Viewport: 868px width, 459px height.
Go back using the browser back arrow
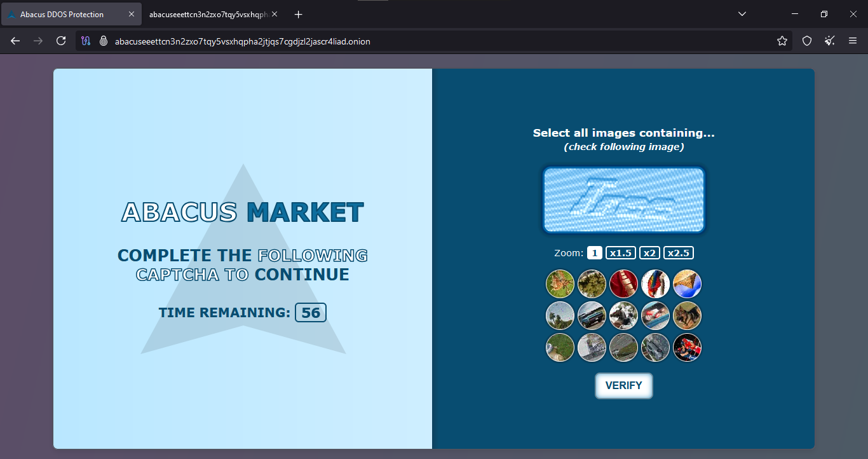[x=15, y=41]
